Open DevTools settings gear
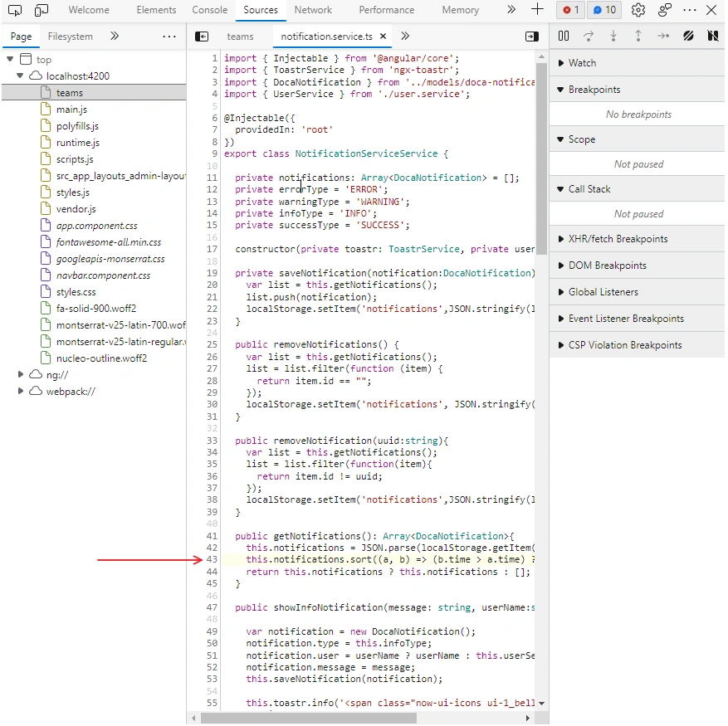Screen dimensions: 728x726 click(x=638, y=10)
